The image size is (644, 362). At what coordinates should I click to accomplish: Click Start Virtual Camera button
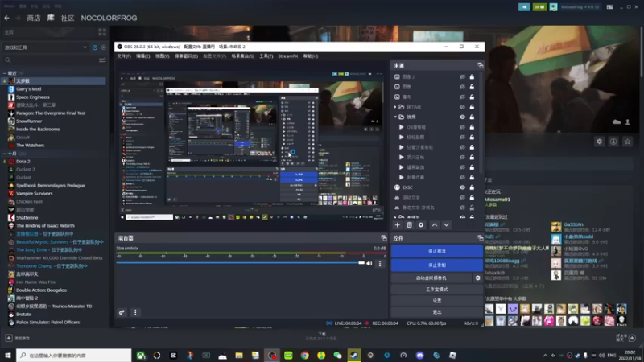[431, 278]
